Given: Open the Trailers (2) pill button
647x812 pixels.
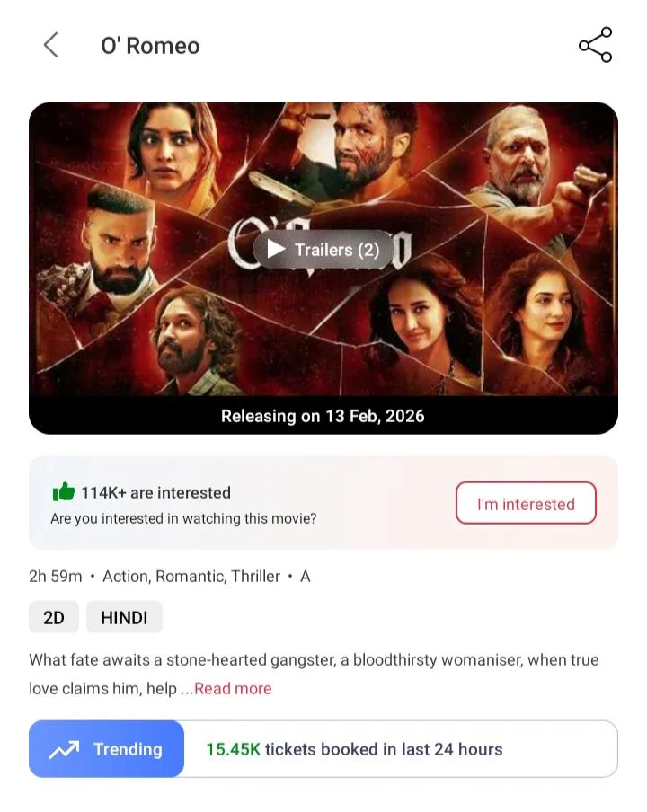Looking at the screenshot, I should pos(323,250).
